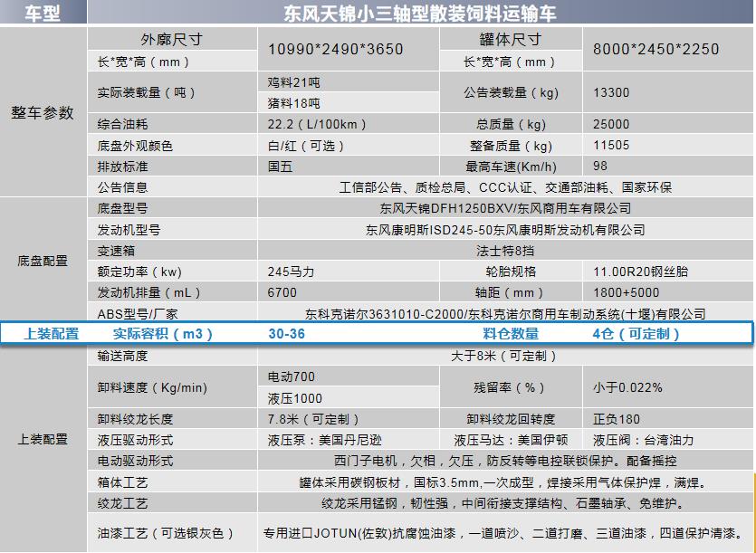Click the 底盘配置 section label

(43, 261)
